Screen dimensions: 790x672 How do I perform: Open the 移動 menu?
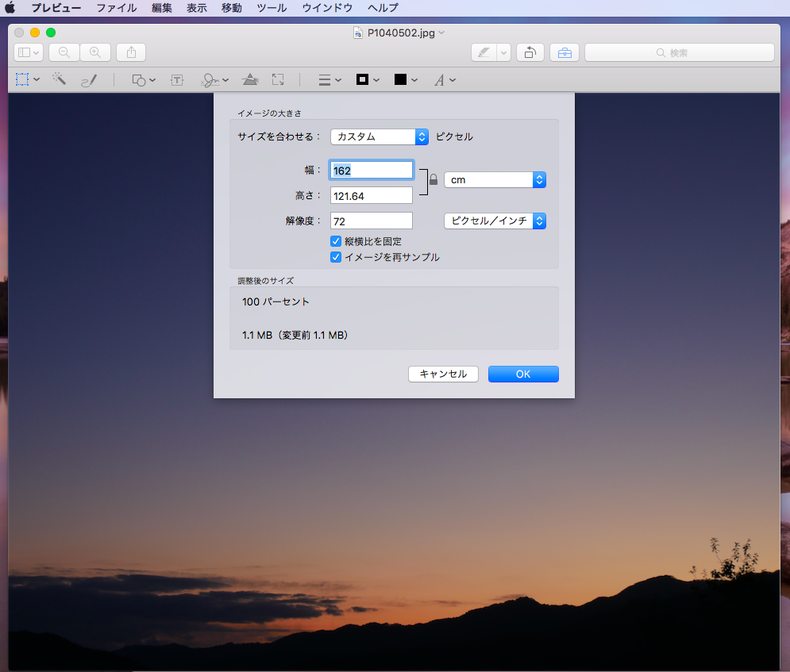click(232, 8)
